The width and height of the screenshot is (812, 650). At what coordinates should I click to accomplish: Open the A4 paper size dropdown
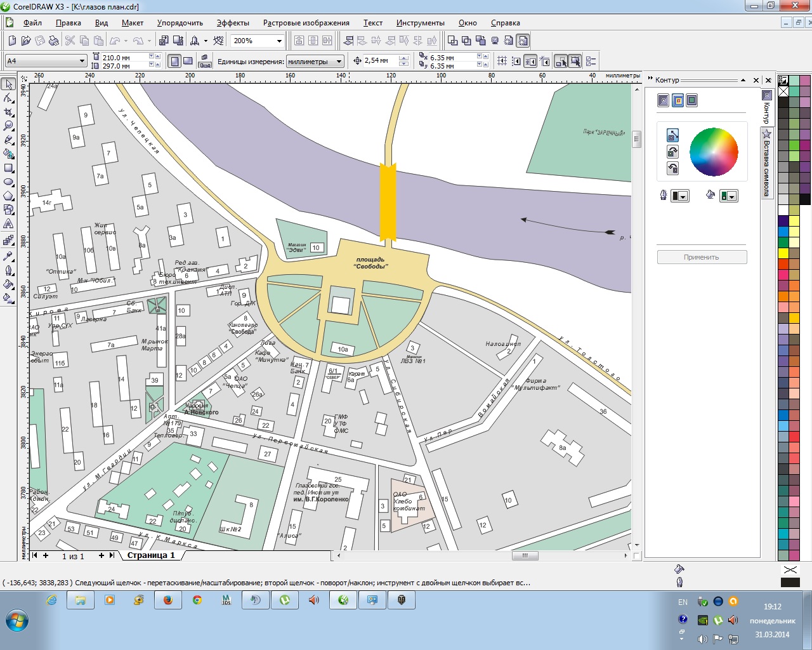[82, 61]
